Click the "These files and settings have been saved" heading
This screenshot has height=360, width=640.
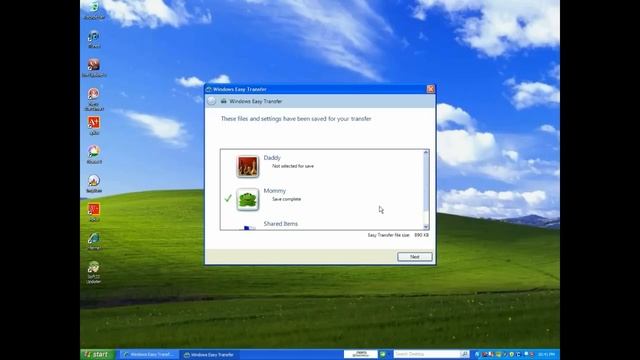point(296,119)
